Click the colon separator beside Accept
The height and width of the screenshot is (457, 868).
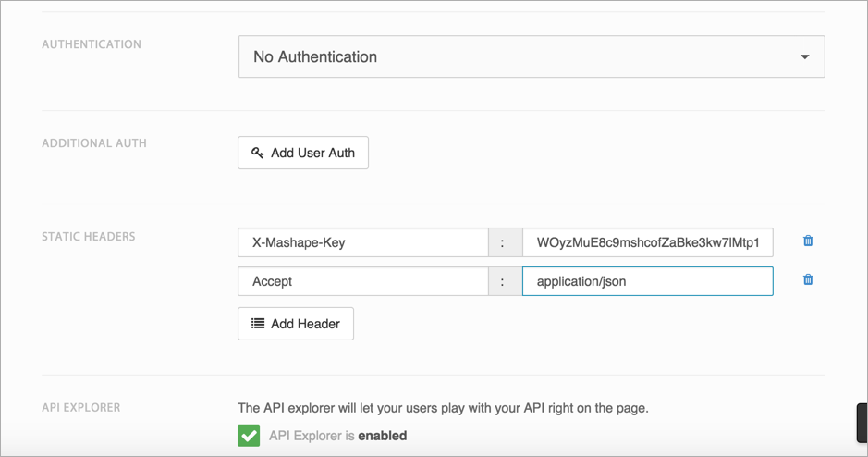tap(503, 281)
